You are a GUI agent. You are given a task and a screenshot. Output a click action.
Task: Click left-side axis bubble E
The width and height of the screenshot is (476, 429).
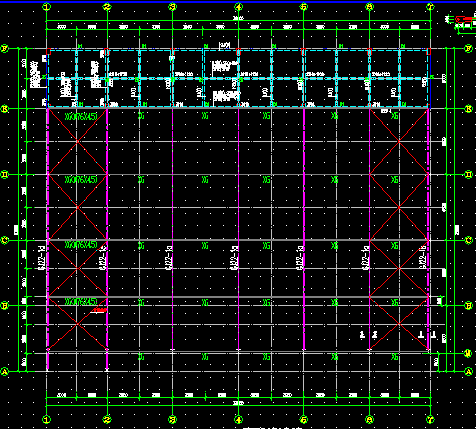tap(5, 109)
